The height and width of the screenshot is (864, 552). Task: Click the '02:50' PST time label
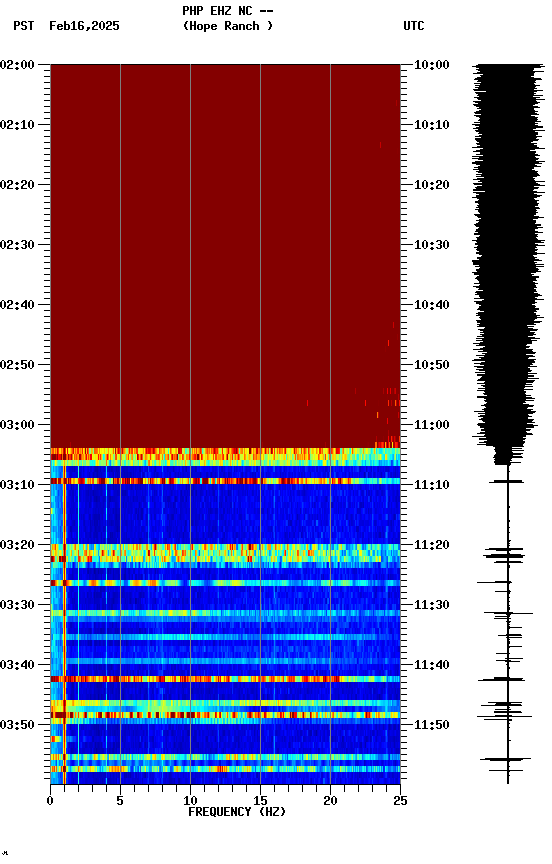17,365
